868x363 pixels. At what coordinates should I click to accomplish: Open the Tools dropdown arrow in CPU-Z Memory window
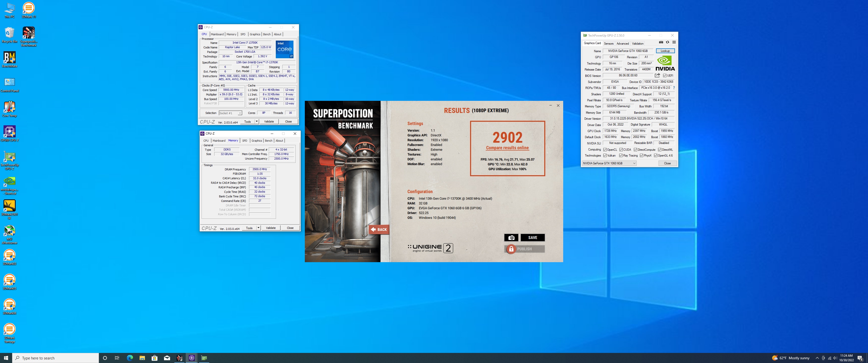point(258,228)
